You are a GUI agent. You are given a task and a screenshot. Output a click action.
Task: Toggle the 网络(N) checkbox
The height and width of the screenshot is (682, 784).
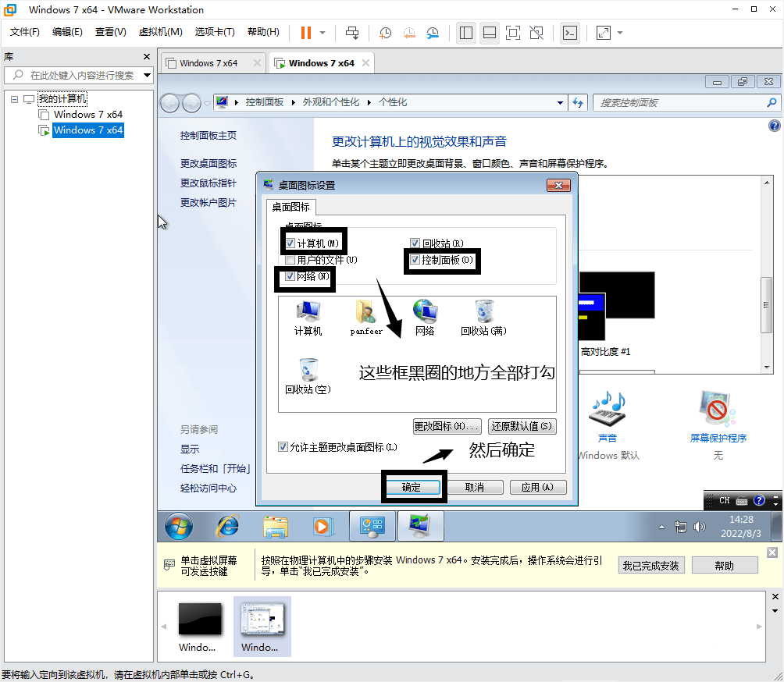(x=290, y=276)
